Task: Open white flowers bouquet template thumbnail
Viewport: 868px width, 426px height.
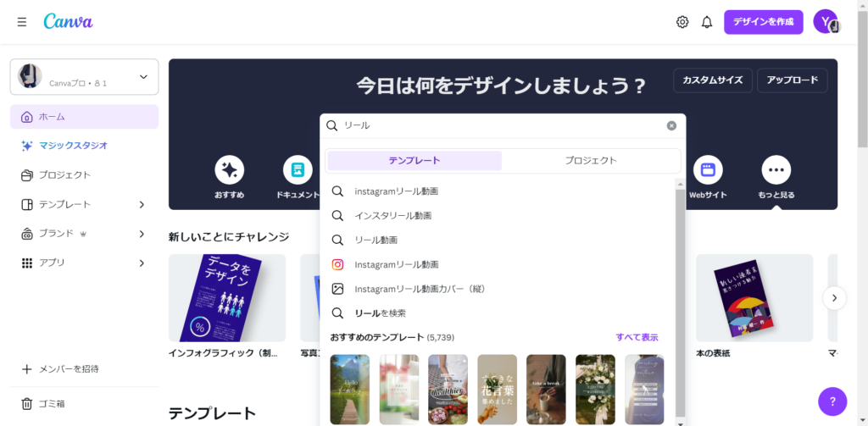Action: (596, 390)
